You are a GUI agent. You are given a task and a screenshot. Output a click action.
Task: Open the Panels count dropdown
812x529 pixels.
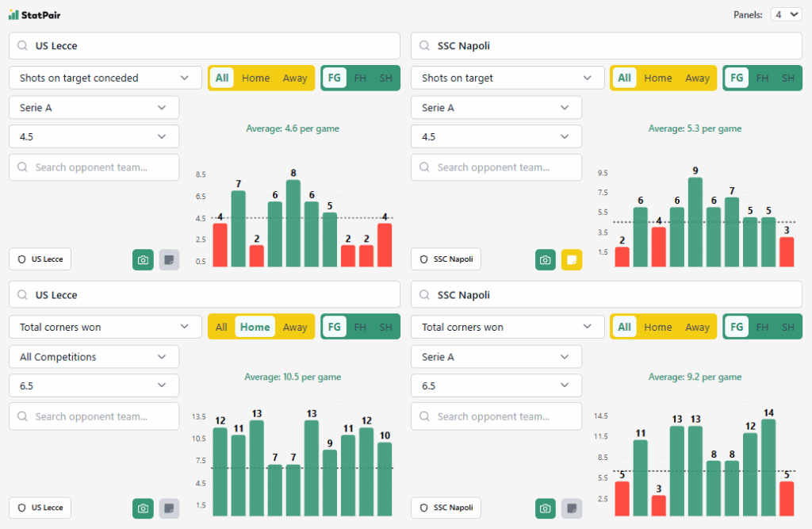[786, 14]
